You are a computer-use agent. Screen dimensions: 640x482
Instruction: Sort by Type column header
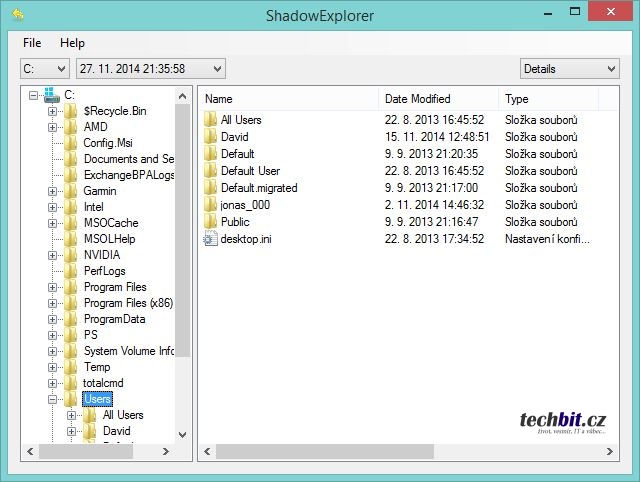[x=548, y=99]
